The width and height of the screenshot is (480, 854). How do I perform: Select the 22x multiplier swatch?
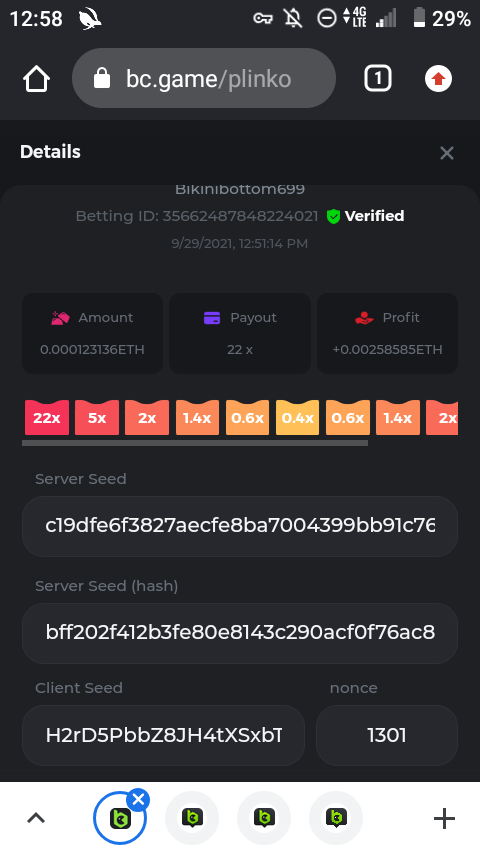click(47, 417)
